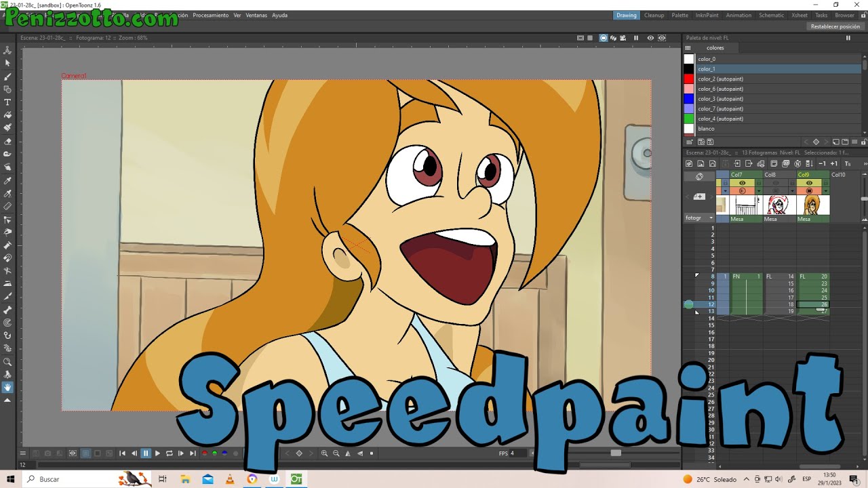Screen dimensions: 868x488
Task: Toggle the green channel button
Action: [x=215, y=453]
